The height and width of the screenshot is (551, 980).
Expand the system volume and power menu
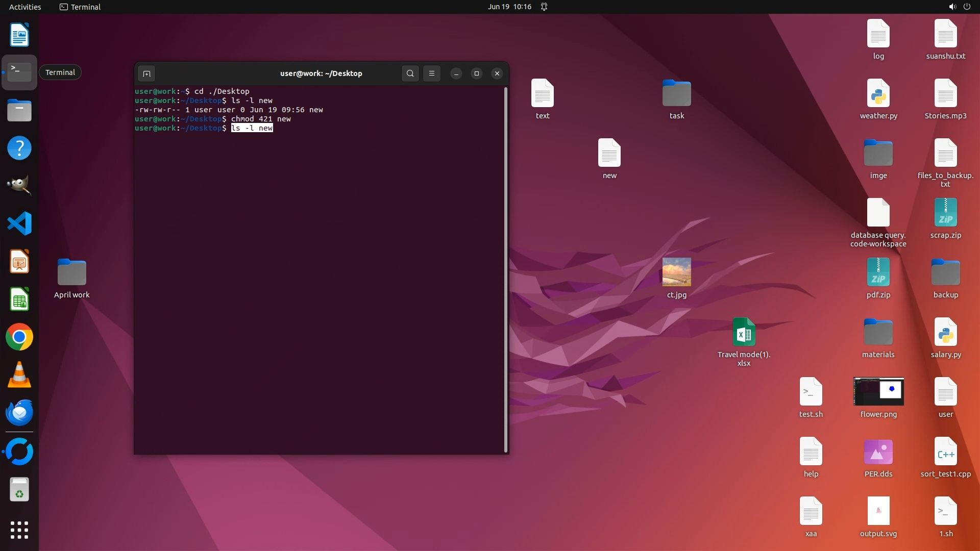pyautogui.click(x=959, y=7)
